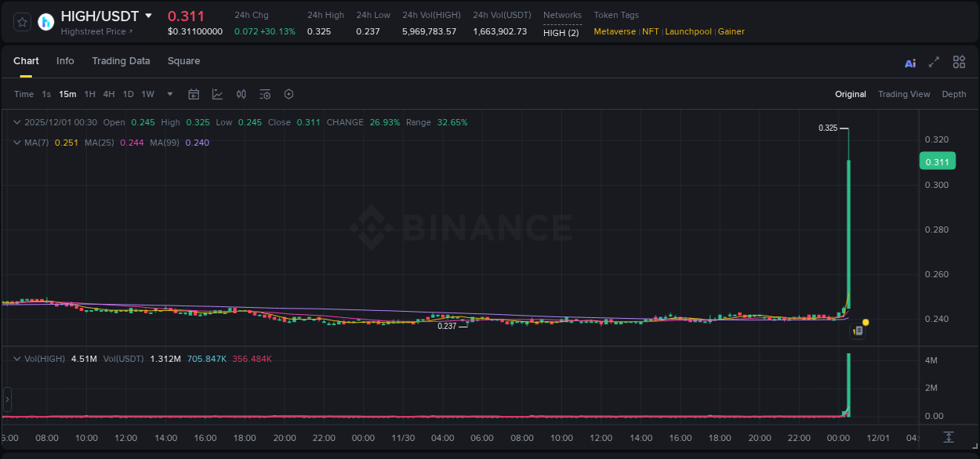
Task: Open the widgets layout grid icon
Action: (957, 61)
